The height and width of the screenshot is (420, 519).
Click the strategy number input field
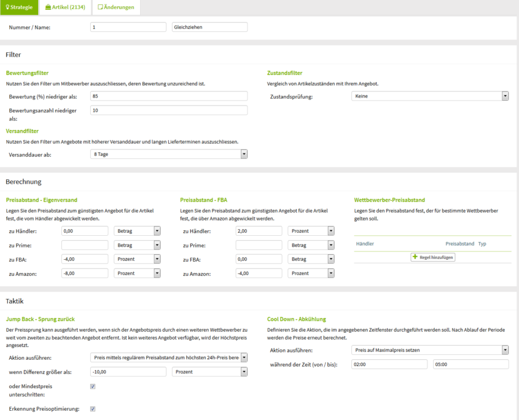[128, 27]
